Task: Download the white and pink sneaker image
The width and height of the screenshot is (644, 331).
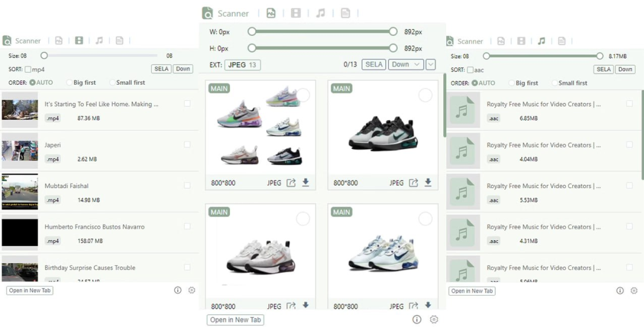Action: click(306, 305)
